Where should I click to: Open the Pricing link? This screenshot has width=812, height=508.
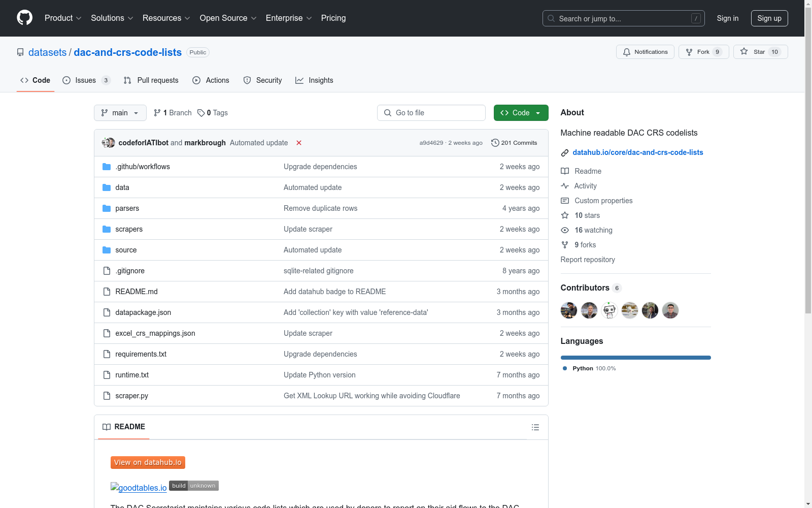tap(333, 18)
